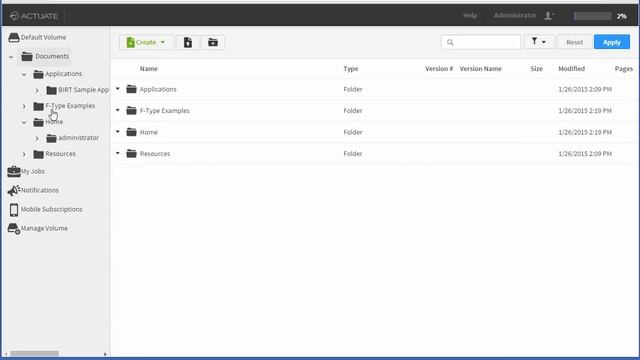Collapse the Applications tree node
Viewport: 640px width, 360px height.
24,74
